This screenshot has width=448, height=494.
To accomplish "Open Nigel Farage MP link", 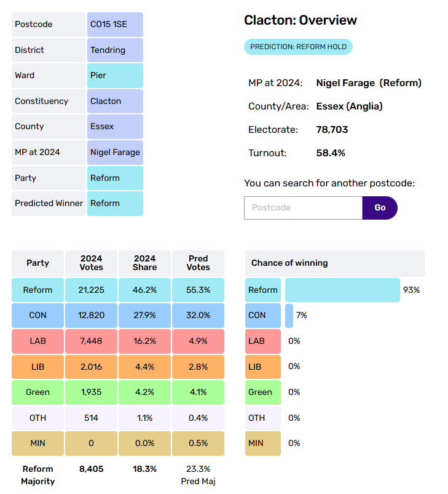I will (115, 152).
